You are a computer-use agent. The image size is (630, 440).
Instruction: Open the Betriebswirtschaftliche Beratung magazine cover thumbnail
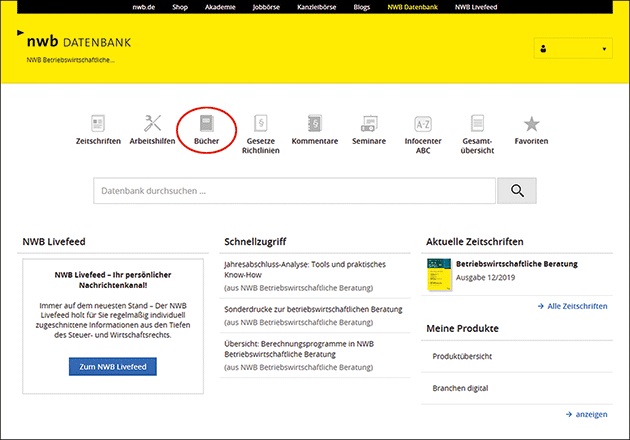[x=438, y=275]
